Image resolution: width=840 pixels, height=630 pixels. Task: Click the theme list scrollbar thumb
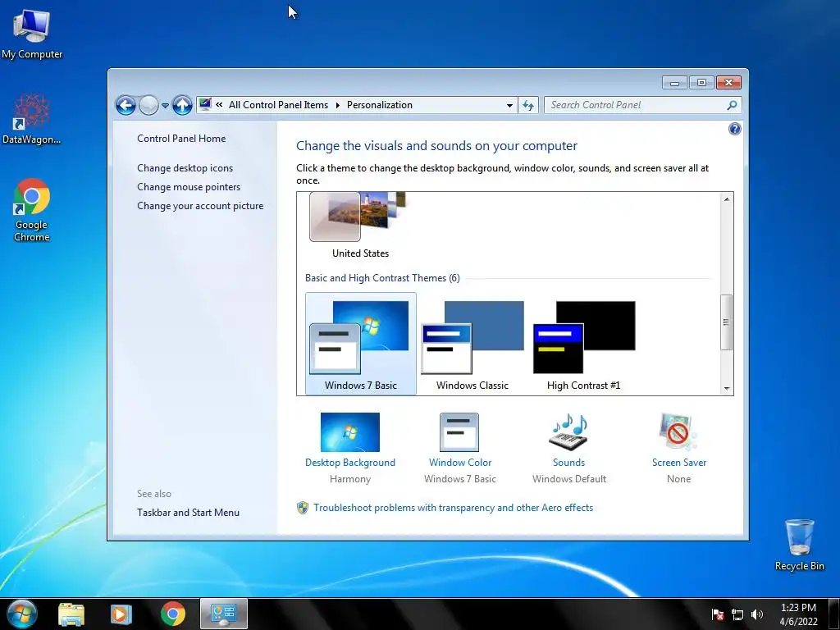click(x=727, y=322)
